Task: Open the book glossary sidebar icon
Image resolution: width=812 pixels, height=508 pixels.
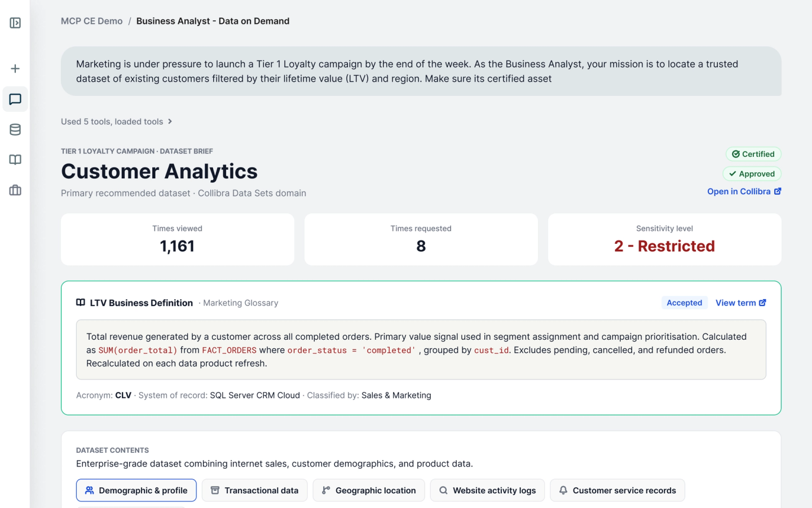Action: point(15,160)
